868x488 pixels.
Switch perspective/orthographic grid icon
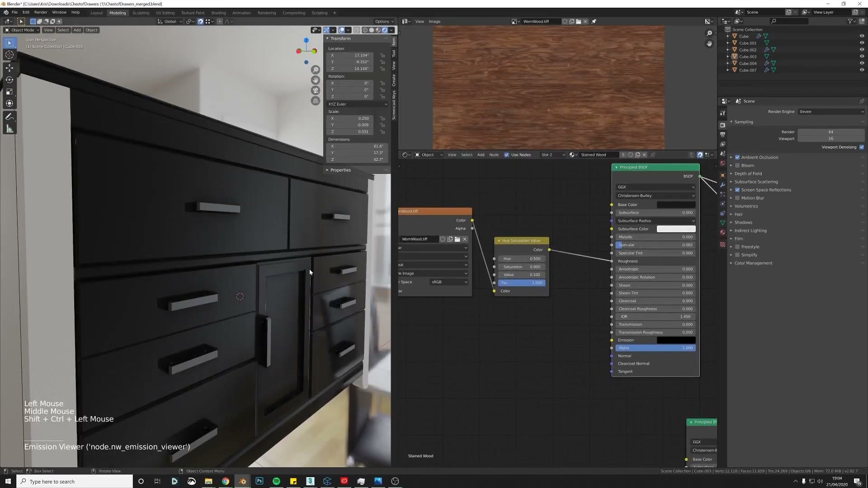point(316,101)
